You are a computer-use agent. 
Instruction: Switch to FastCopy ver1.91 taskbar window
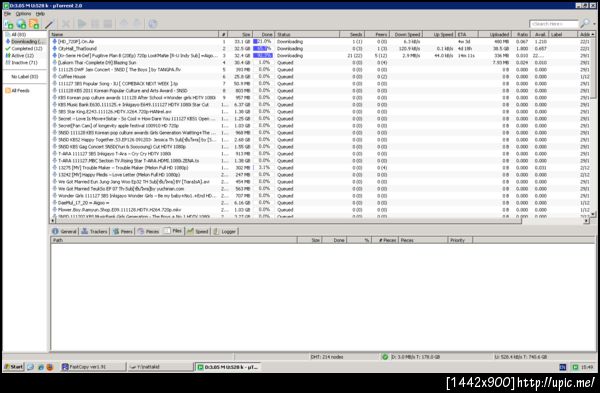coord(93,367)
